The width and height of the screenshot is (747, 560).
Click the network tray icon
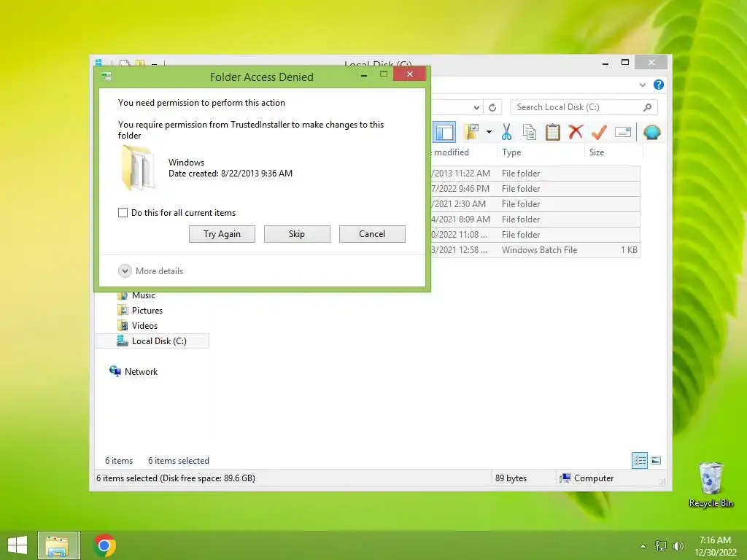[661, 545]
